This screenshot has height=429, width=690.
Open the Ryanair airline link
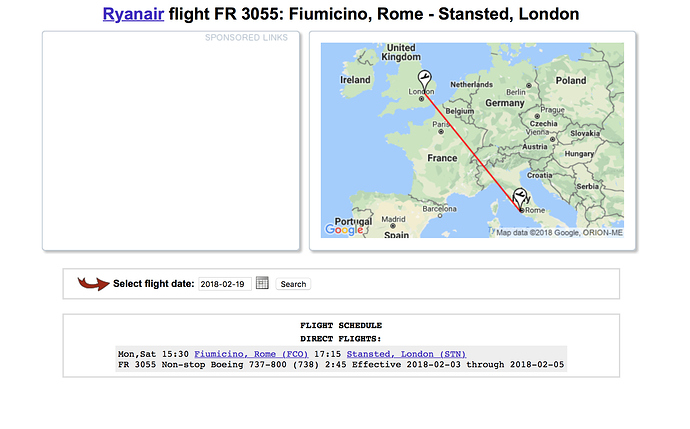(x=133, y=15)
